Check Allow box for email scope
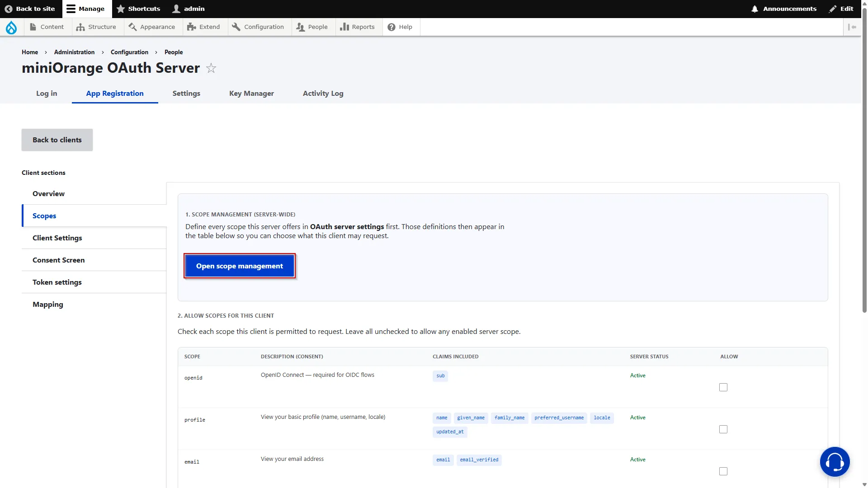 point(723,471)
